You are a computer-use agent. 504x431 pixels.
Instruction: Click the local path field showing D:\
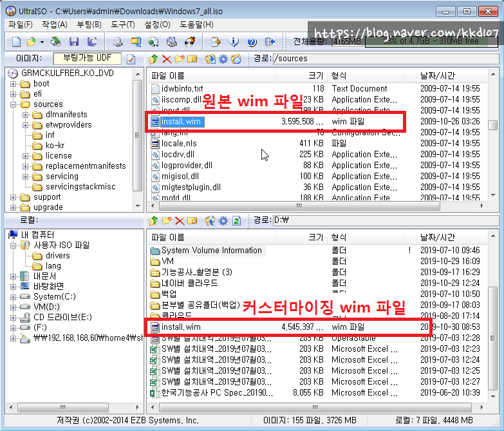385,220
